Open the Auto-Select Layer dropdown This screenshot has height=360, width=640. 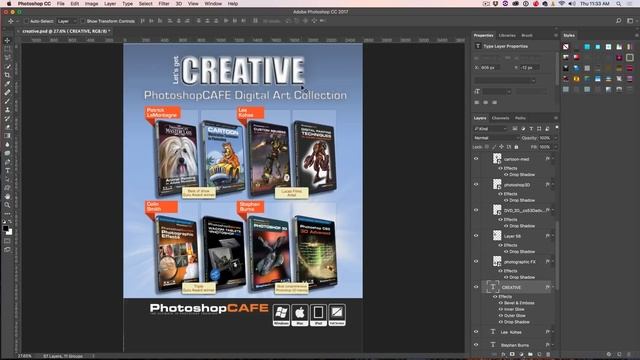(67, 21)
